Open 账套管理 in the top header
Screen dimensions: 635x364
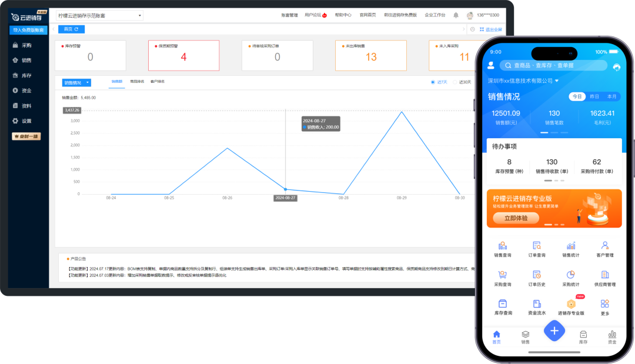[x=289, y=15]
